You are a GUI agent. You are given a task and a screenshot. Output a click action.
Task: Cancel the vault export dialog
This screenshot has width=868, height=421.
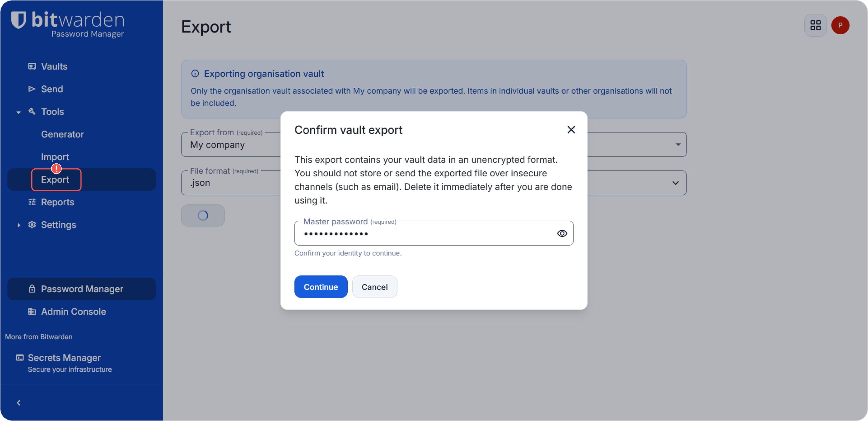(374, 286)
